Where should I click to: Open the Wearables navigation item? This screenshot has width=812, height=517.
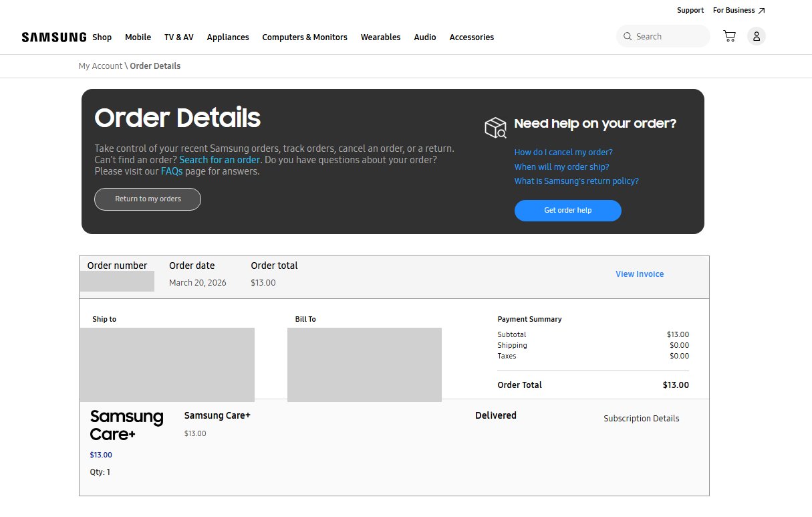[x=380, y=37]
